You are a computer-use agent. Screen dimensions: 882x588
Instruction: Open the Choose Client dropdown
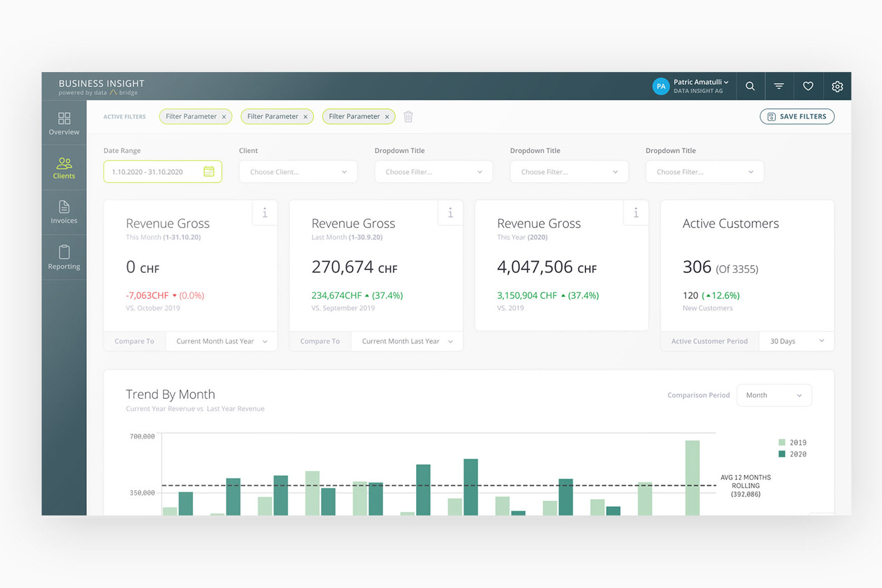tap(298, 171)
